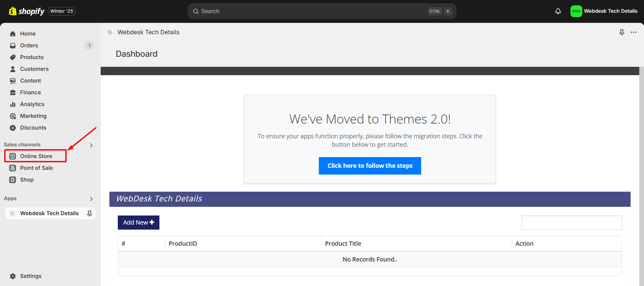Screen dimensions: 644x286
Task: Click the Point of Sale icon
Action: point(13,168)
